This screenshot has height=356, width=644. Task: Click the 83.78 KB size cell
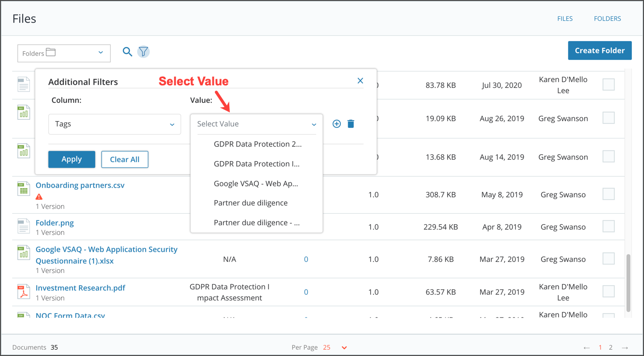pyautogui.click(x=440, y=85)
